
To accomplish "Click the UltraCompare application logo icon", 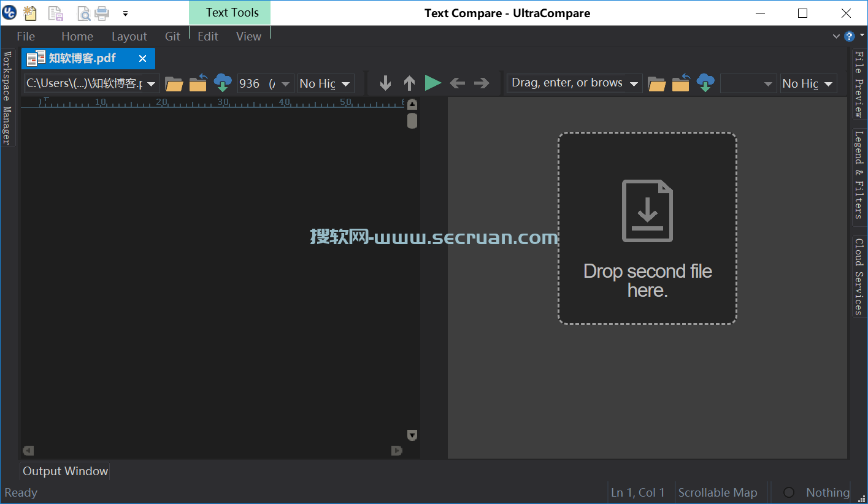I will [9, 12].
